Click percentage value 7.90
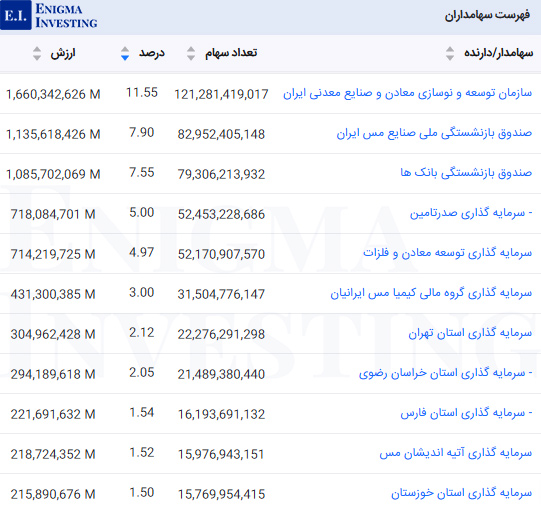This screenshot has height=513, width=541. coord(142,132)
